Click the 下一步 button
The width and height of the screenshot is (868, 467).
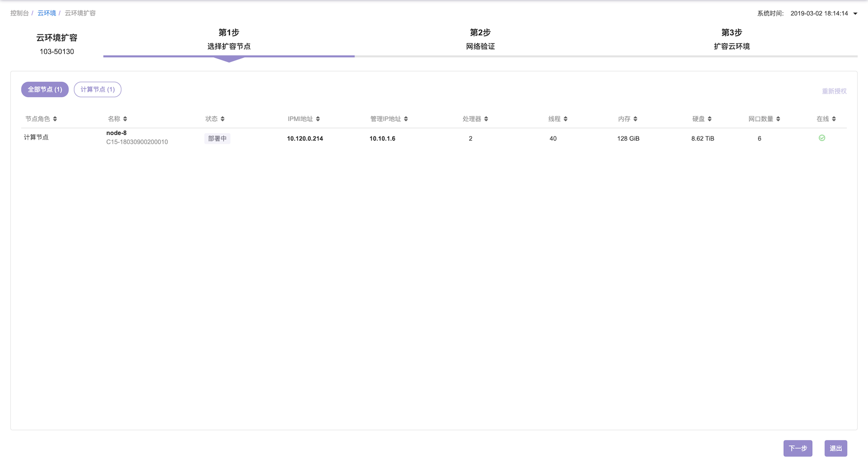[x=798, y=448]
